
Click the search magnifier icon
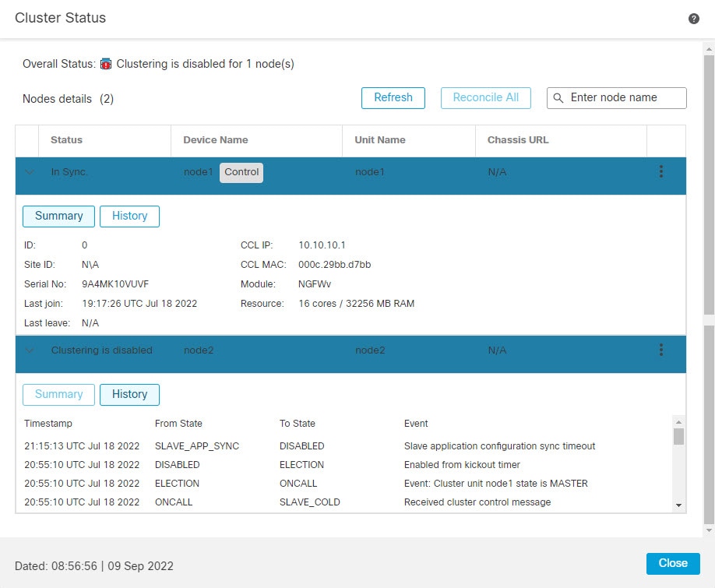click(x=558, y=97)
